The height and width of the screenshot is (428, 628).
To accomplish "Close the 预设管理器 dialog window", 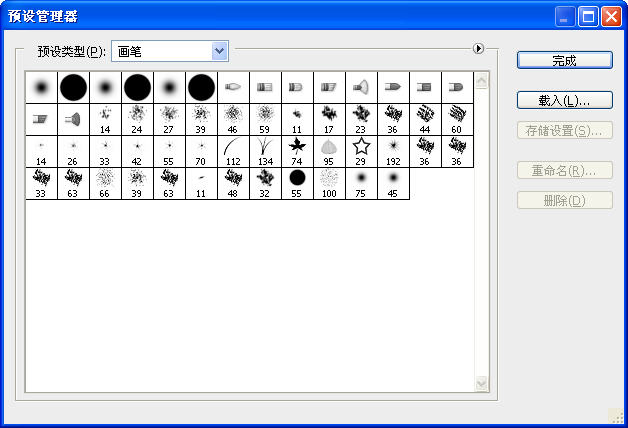I will click(610, 16).
